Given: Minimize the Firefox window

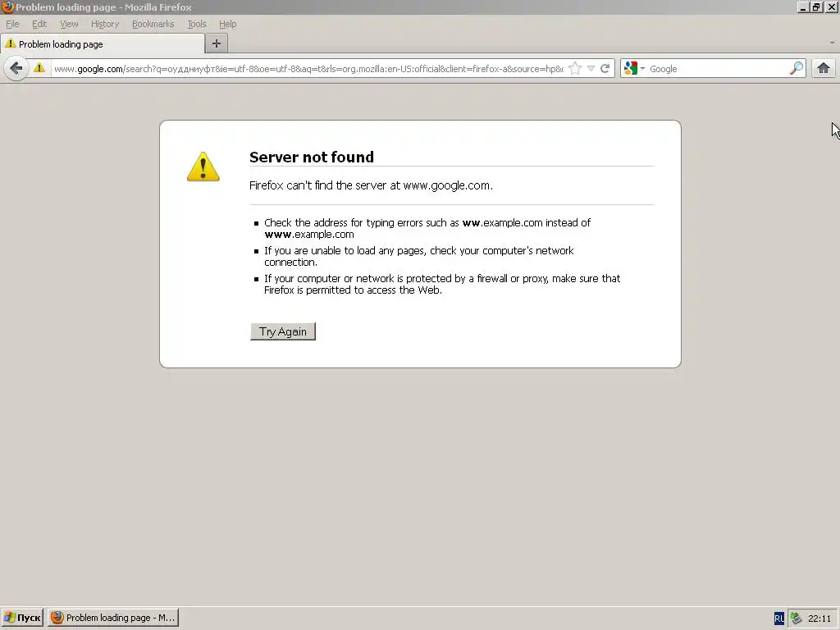Looking at the screenshot, I should coord(803,7).
